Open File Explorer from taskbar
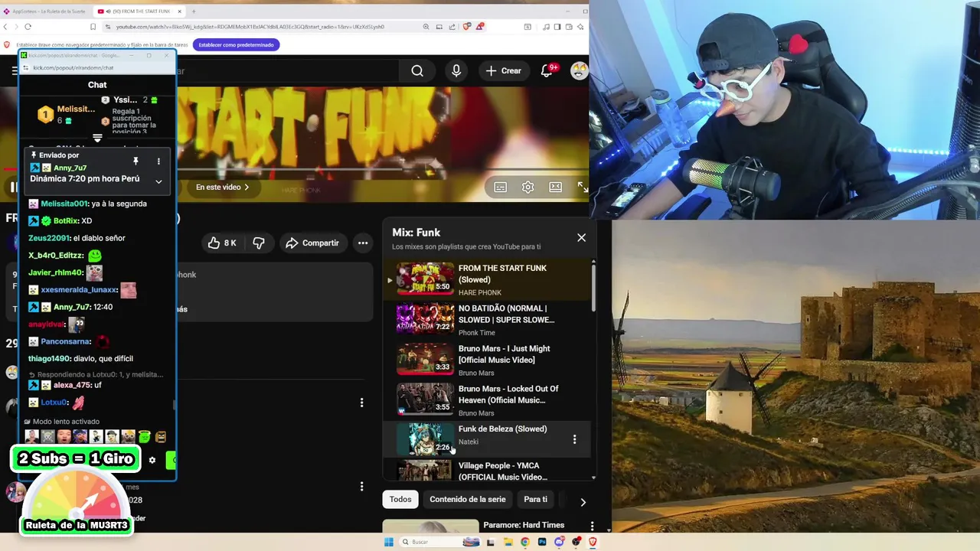 click(508, 542)
